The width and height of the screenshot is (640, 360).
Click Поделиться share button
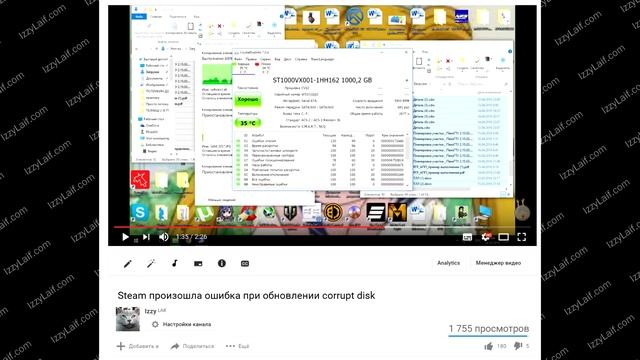(x=193, y=346)
